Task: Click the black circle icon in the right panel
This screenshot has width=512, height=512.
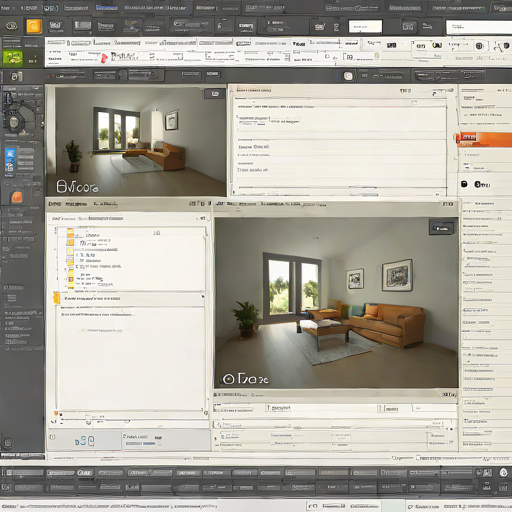Action: [x=464, y=184]
